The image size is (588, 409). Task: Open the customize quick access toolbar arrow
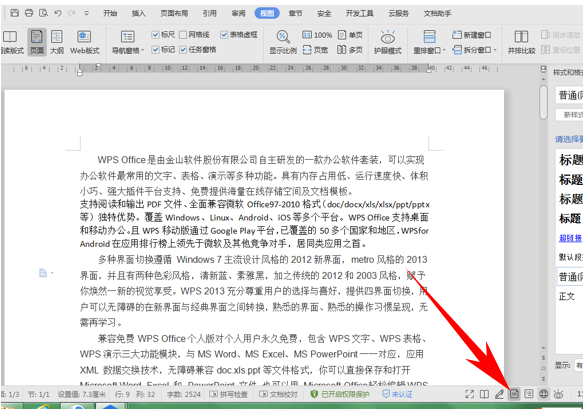(87, 13)
